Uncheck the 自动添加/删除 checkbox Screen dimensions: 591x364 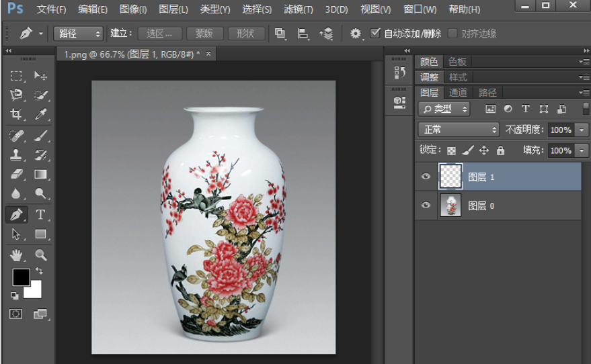[x=375, y=33]
